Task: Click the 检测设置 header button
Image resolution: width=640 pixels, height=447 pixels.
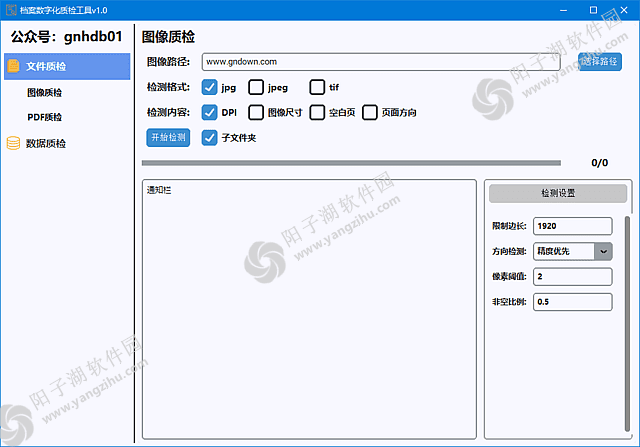Action: pyautogui.click(x=558, y=193)
